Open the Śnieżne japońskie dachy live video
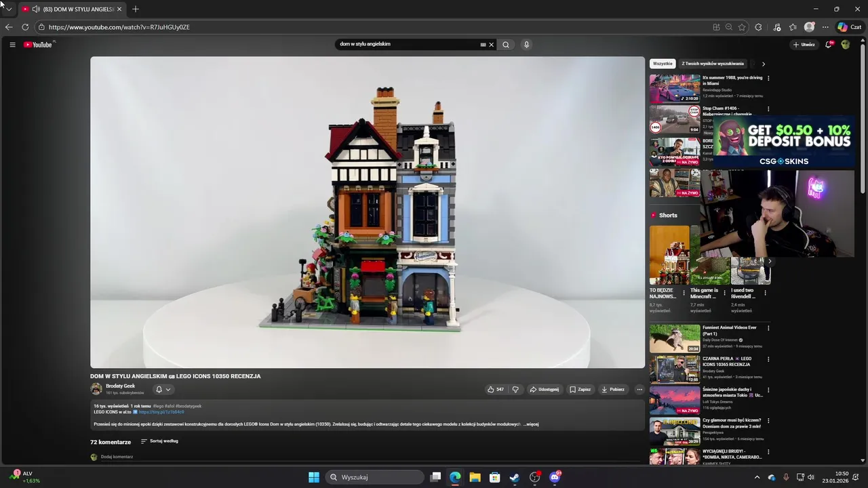Screen dimensions: 868x488 [x=675, y=401]
